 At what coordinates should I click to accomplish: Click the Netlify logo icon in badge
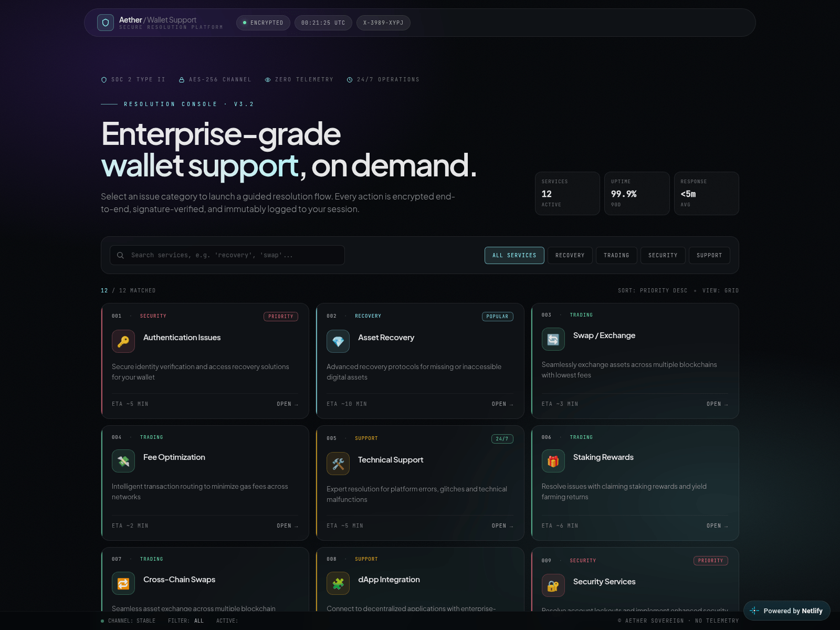tap(754, 611)
